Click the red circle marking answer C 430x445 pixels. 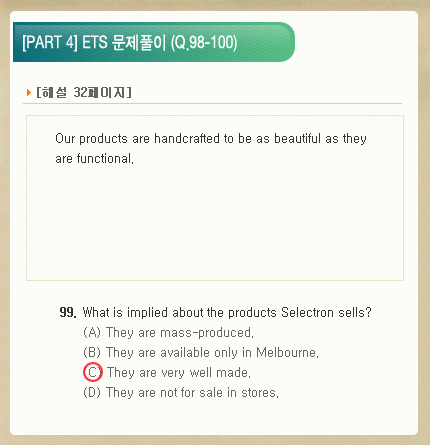[93, 372]
